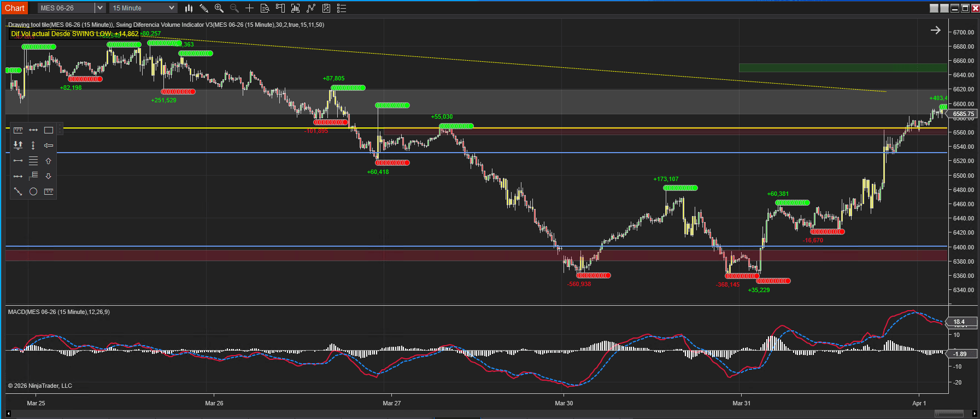Click the +173,107 swing volume label

pos(666,179)
